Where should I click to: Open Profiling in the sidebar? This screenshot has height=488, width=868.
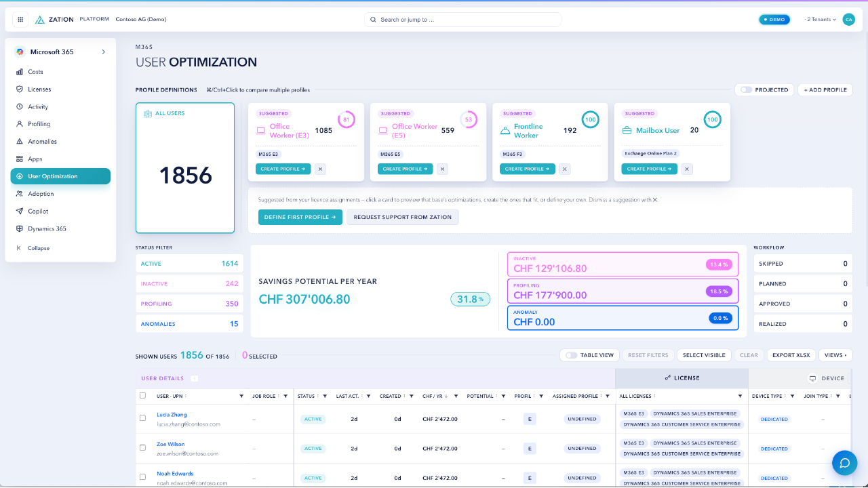pos(60,124)
